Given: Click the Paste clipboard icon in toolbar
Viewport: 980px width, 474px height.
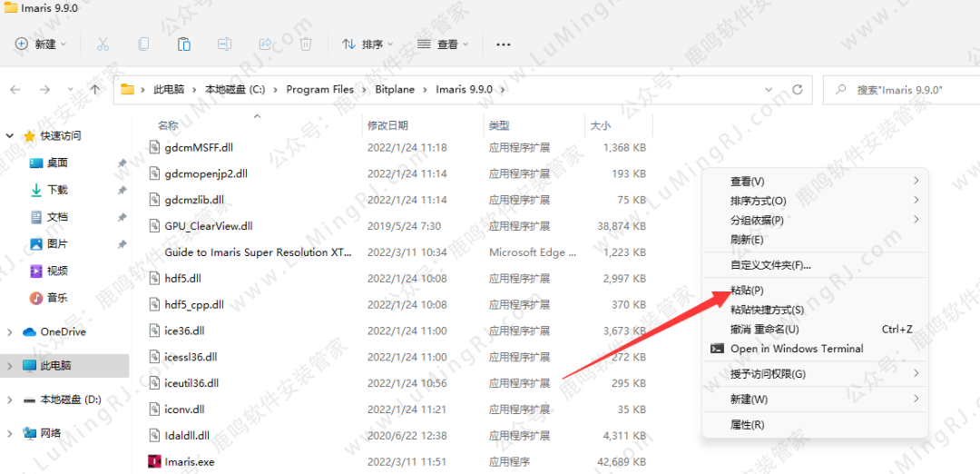Looking at the screenshot, I should tap(184, 44).
